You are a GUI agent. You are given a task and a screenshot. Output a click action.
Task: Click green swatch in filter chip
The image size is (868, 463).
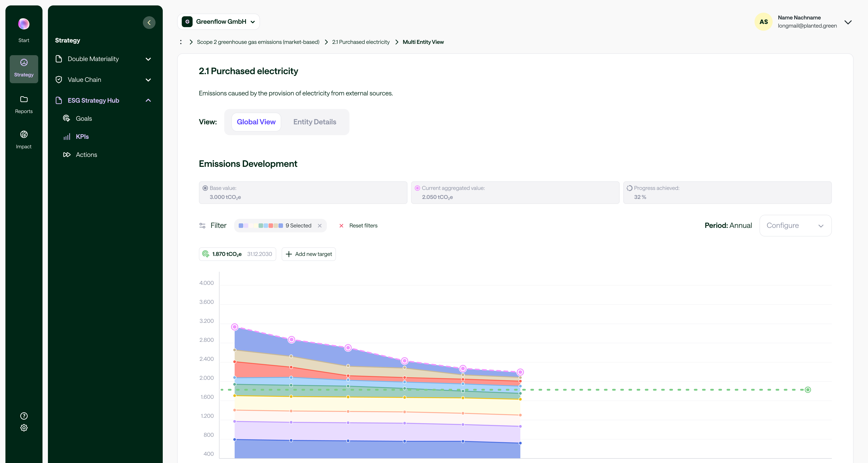click(261, 226)
